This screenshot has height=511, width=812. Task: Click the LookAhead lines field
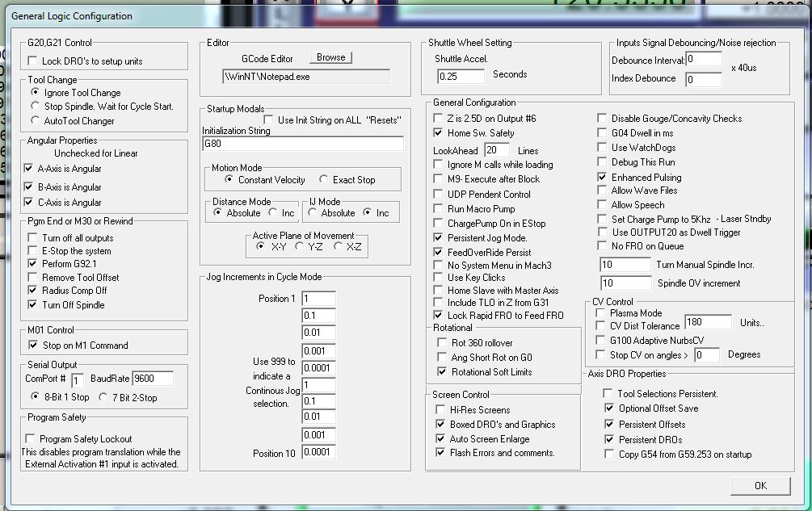[497, 150]
